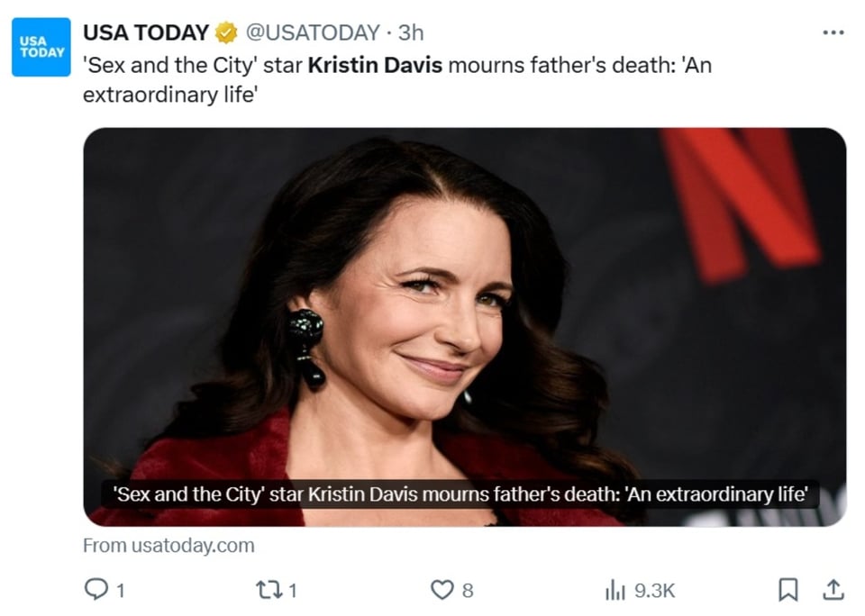Viewport: 865px width, 616px height.
Task: Click the gold verified badge
Action: coord(225,32)
